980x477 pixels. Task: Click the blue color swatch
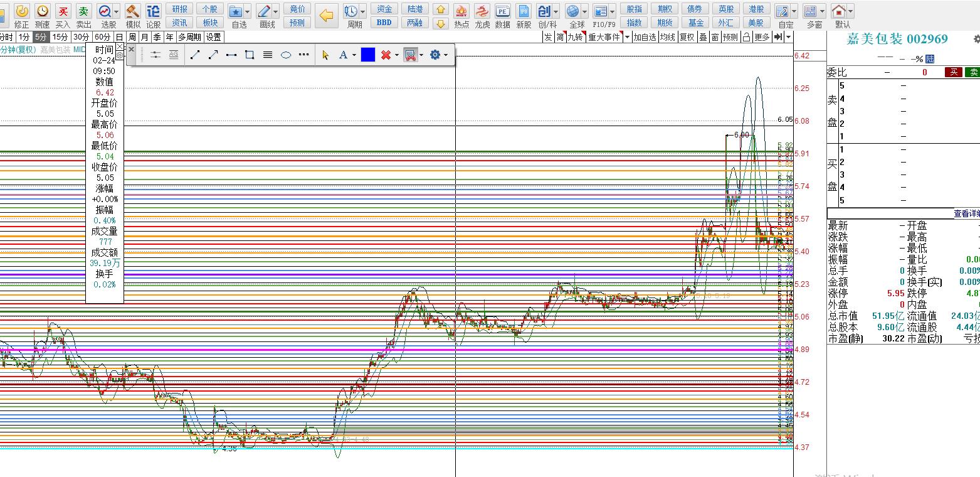tap(368, 55)
